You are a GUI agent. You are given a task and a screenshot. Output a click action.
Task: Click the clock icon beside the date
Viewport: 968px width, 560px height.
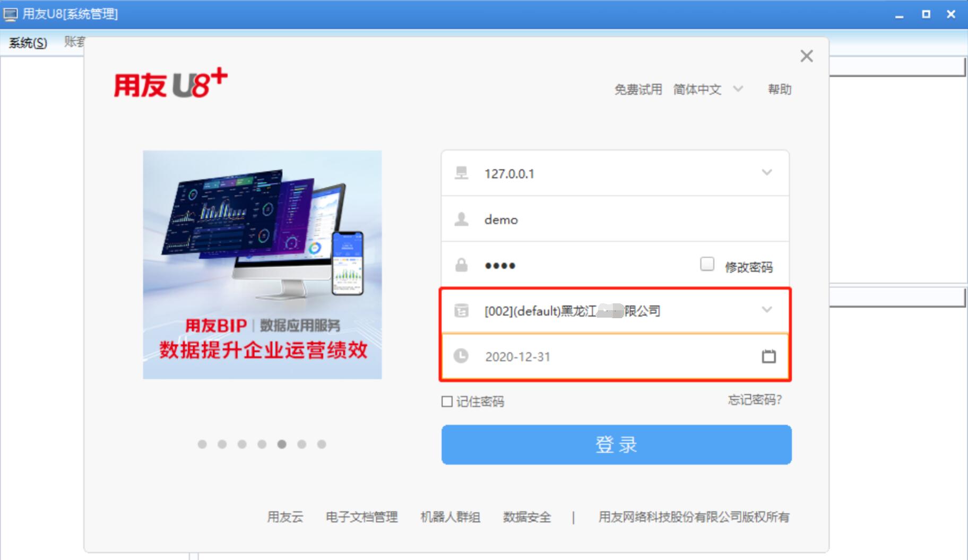click(x=461, y=356)
